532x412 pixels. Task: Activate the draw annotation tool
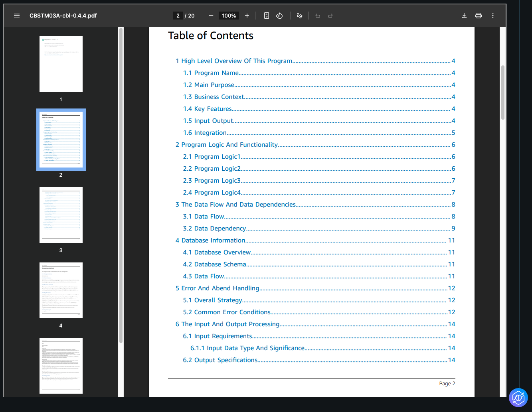tap(299, 16)
